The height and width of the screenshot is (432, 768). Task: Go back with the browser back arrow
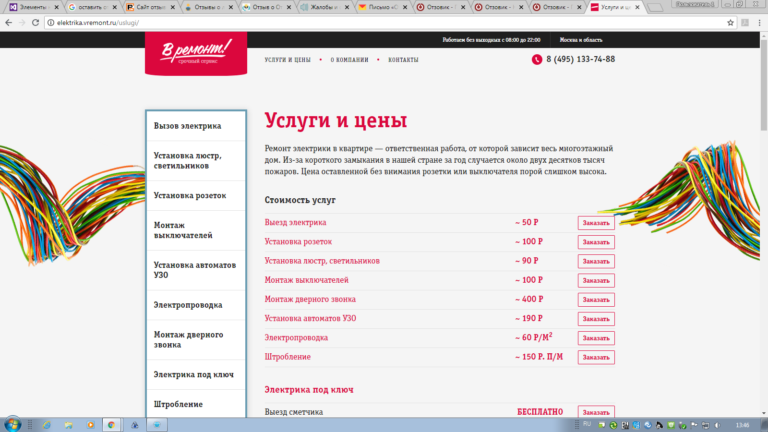coord(8,23)
